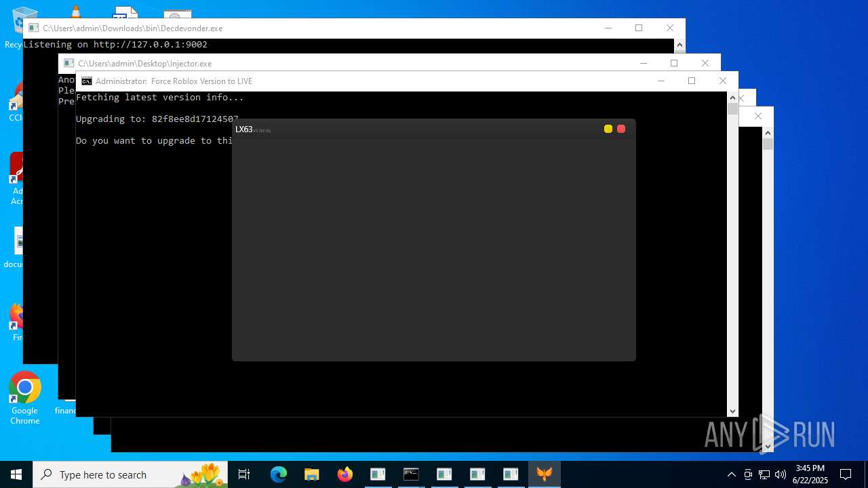Switch to the Command Prompt taskbar icon

[411, 474]
